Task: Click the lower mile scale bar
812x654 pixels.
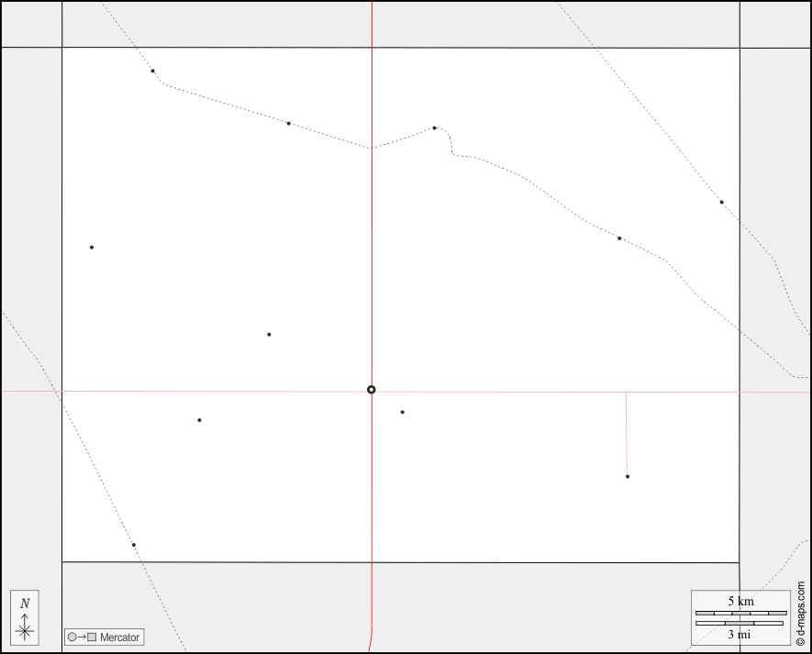Action: click(x=740, y=623)
